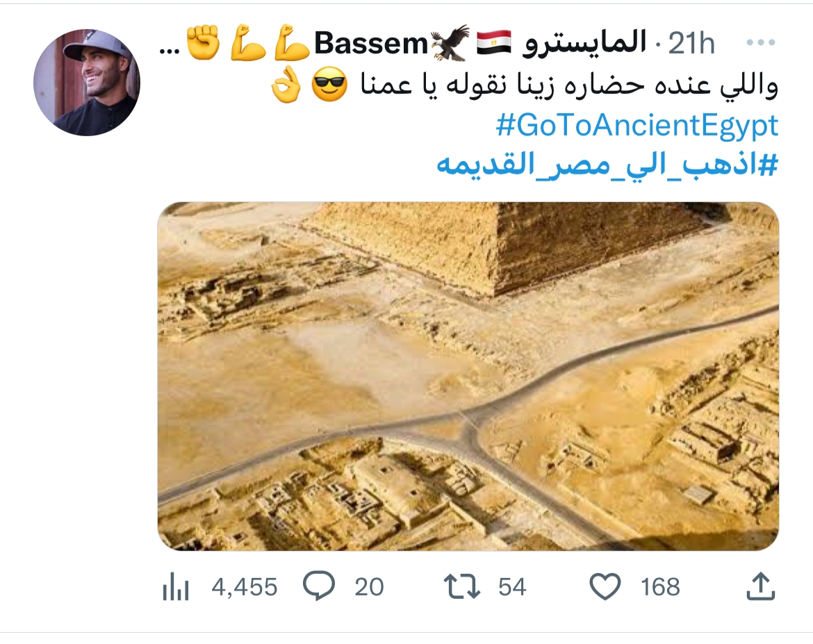Click the view analytics bar chart icon
813x644 pixels.
point(176,588)
